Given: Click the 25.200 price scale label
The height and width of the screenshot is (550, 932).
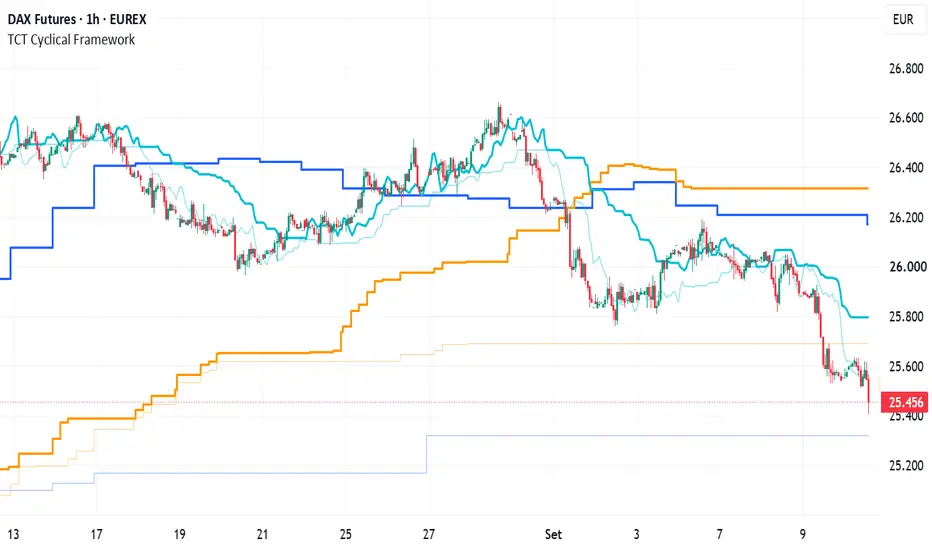Looking at the screenshot, I should coord(906,465).
